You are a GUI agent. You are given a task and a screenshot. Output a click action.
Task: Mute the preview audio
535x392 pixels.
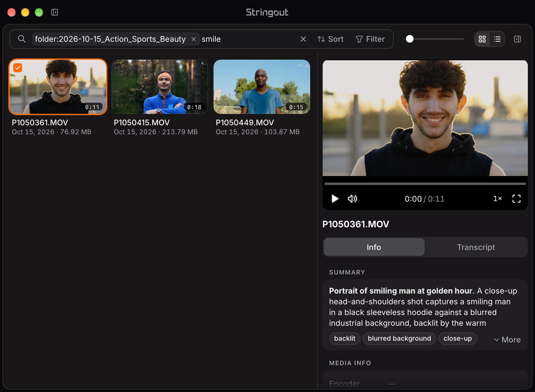click(x=352, y=199)
